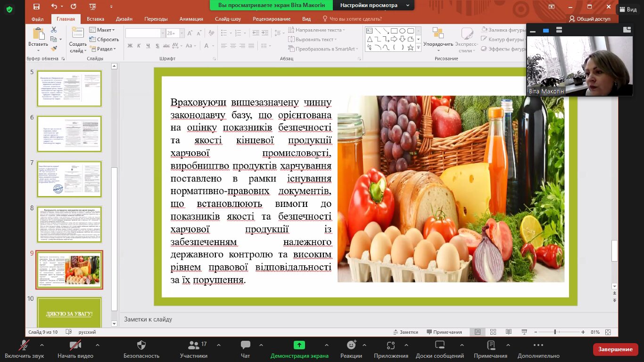Open the font name combo box dropdown
644x362 pixels.
[x=163, y=33]
